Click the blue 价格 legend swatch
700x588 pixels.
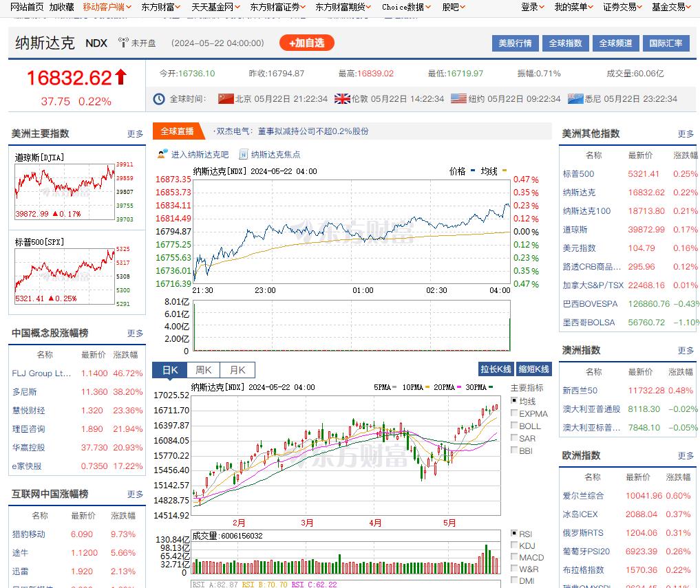point(473,171)
